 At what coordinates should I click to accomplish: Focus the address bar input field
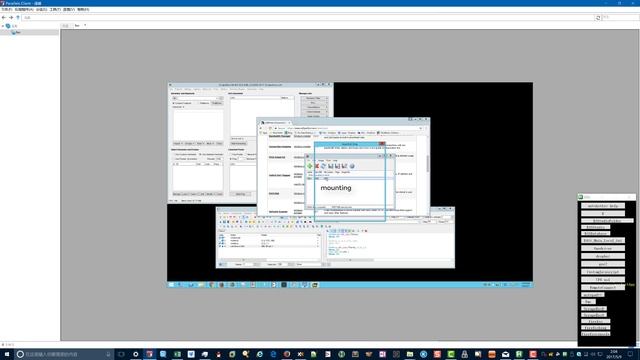[308, 18]
